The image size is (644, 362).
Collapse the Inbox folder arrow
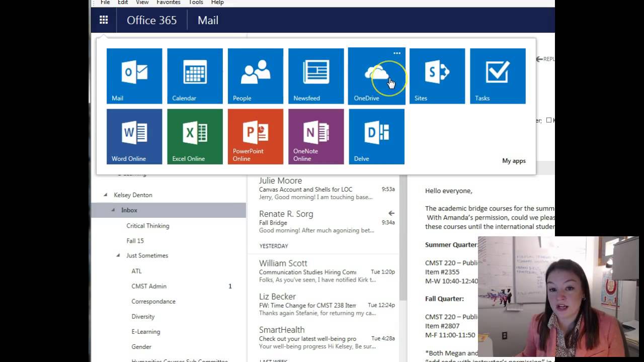pos(113,210)
